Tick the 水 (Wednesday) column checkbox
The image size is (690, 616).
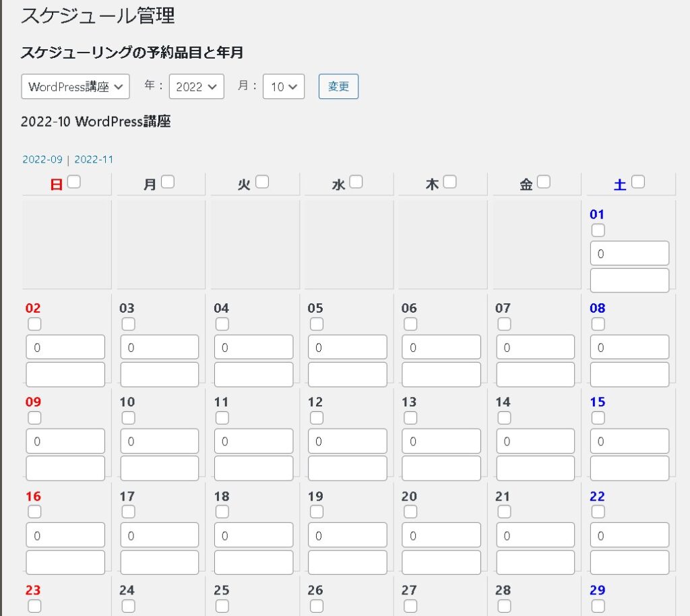click(356, 182)
